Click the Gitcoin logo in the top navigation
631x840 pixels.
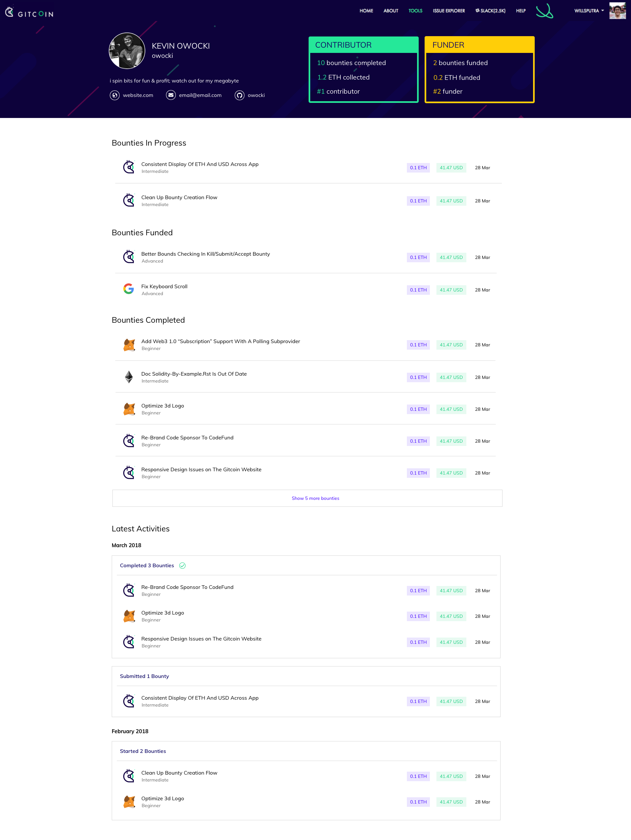(29, 12)
